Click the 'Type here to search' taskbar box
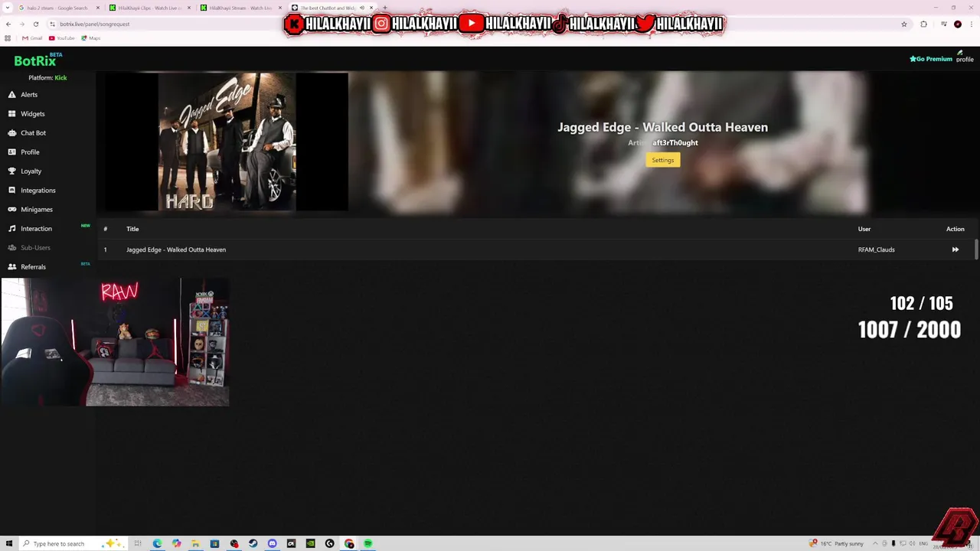Screen dimensions: 980x551 [x=73, y=543]
